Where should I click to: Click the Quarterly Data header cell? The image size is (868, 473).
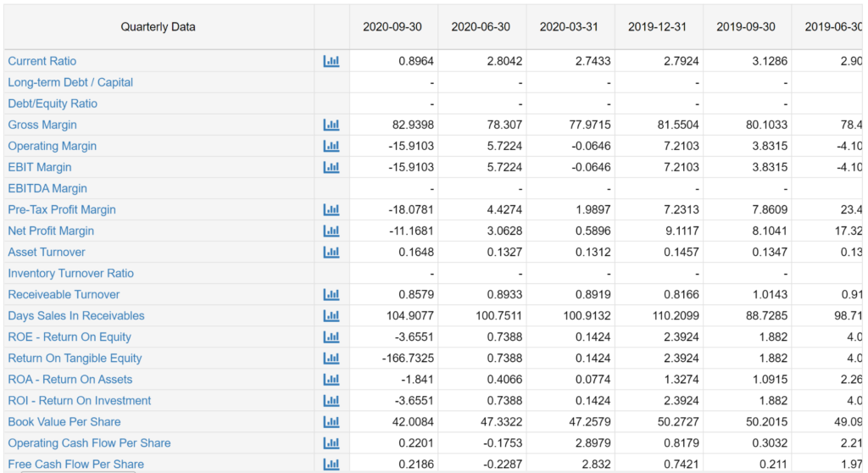click(x=159, y=26)
